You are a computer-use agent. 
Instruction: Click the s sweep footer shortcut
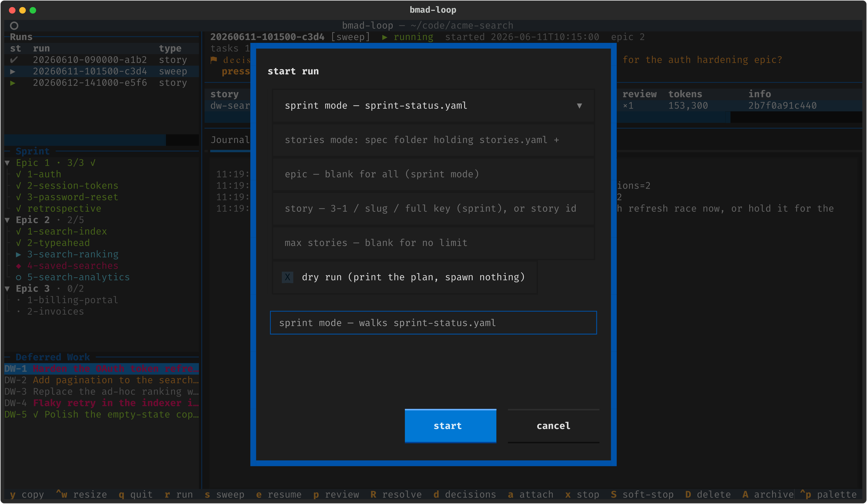pyautogui.click(x=224, y=495)
